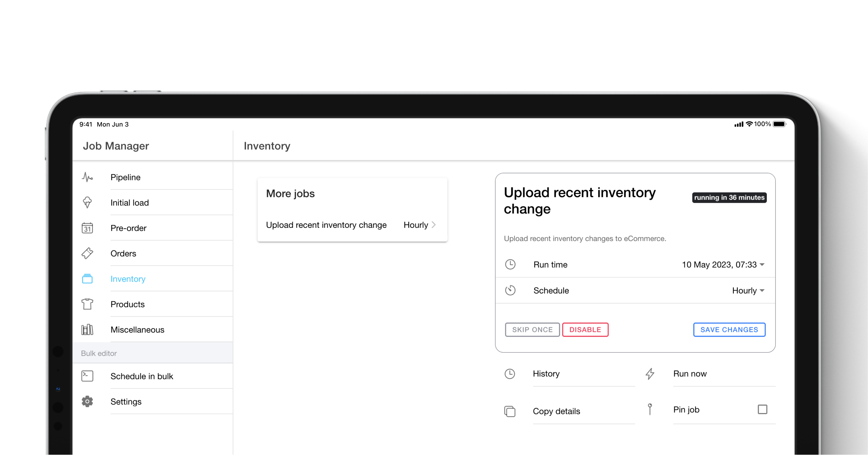The width and height of the screenshot is (868, 455).
Task: Open the Orders section
Action: [x=153, y=253]
